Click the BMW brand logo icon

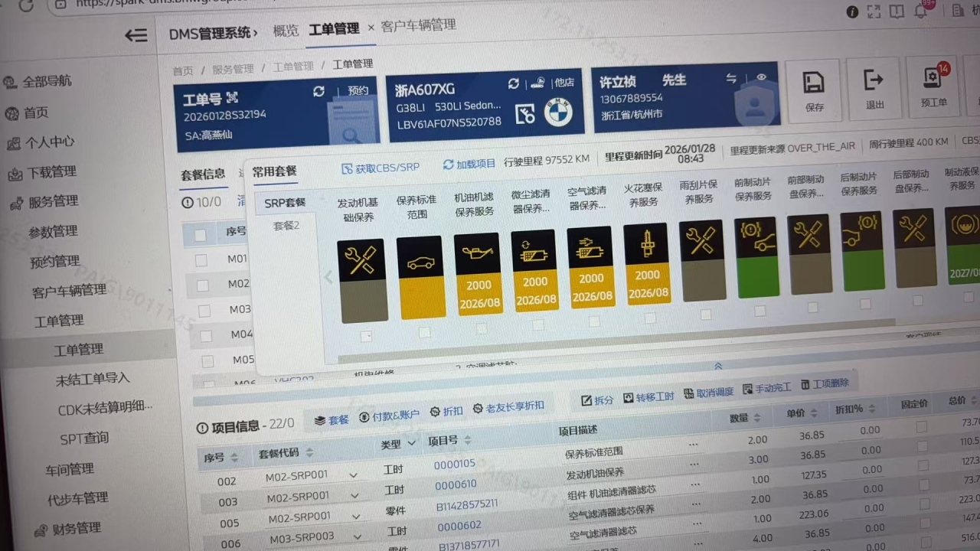tap(558, 114)
